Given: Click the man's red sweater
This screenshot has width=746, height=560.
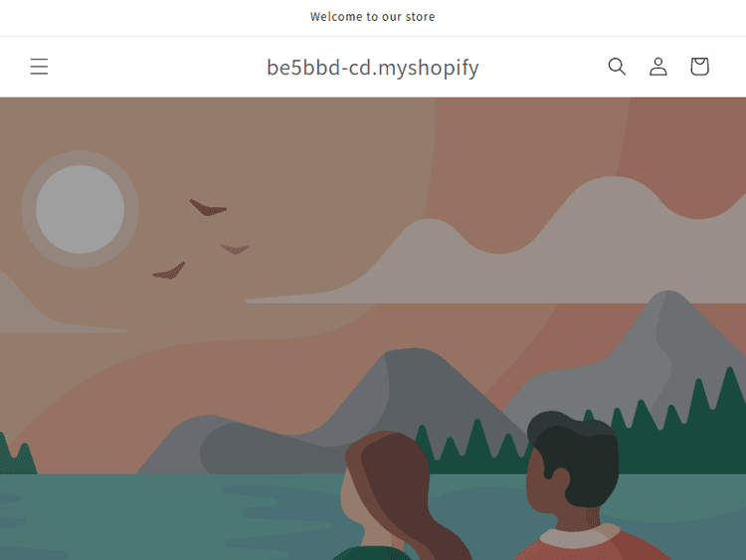Looking at the screenshot, I should (590, 546).
